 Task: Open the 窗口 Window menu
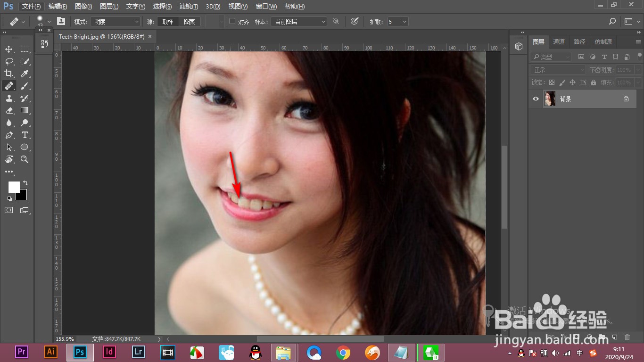pos(266,7)
